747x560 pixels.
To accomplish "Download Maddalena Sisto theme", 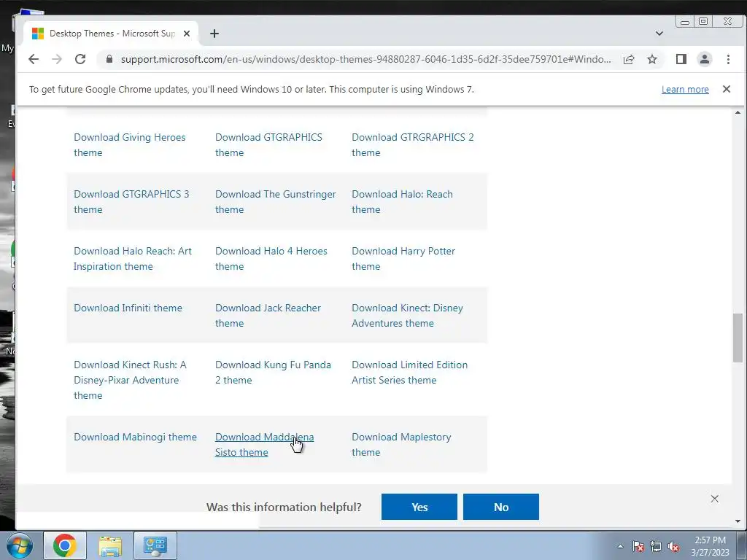I will 264,444.
